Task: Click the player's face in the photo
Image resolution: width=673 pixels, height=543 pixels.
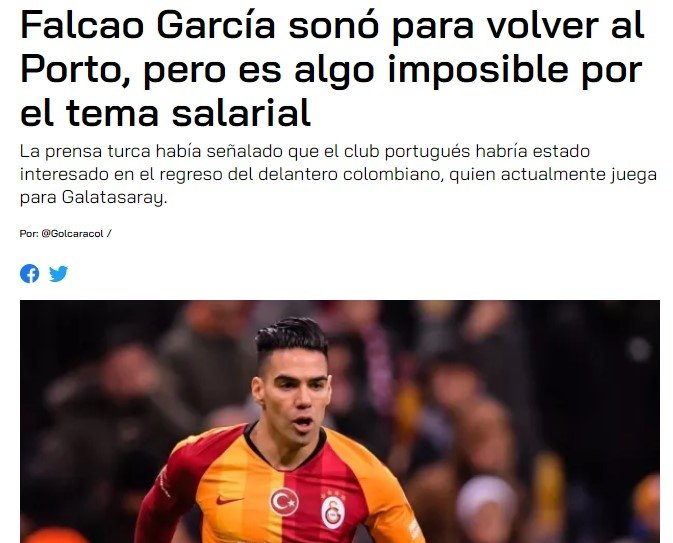Action: click(296, 392)
